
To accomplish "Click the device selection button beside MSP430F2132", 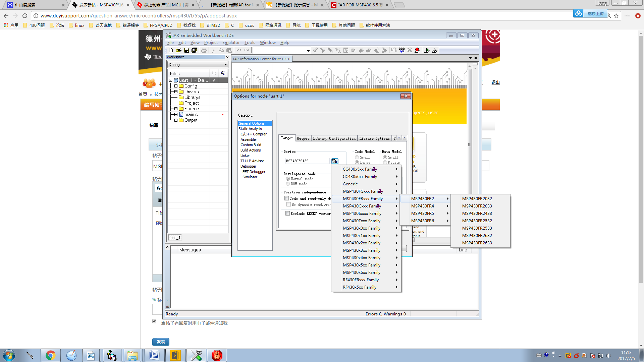I will pyautogui.click(x=335, y=161).
